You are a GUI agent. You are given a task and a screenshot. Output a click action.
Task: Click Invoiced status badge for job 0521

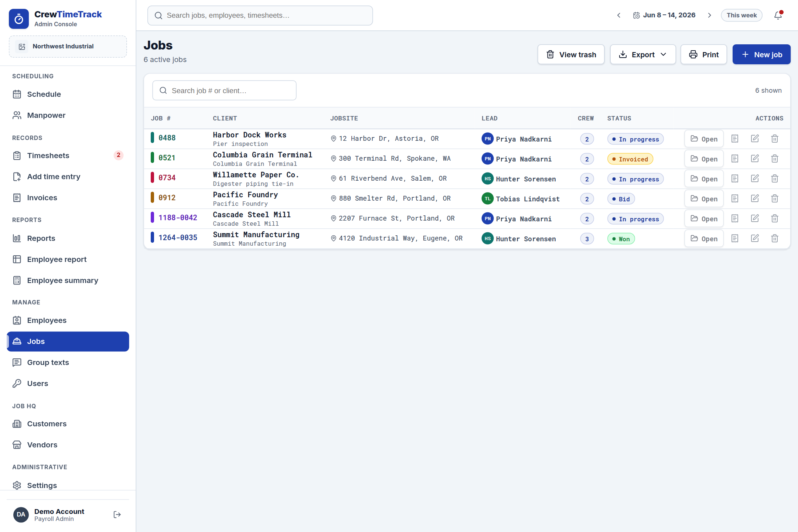tap(630, 159)
